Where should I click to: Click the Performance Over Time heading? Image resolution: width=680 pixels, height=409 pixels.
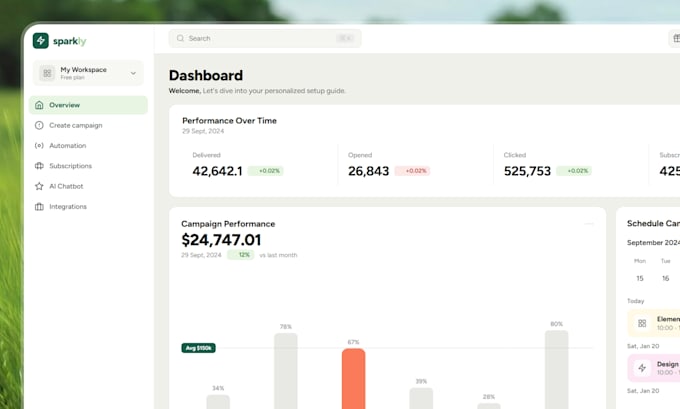pos(229,121)
